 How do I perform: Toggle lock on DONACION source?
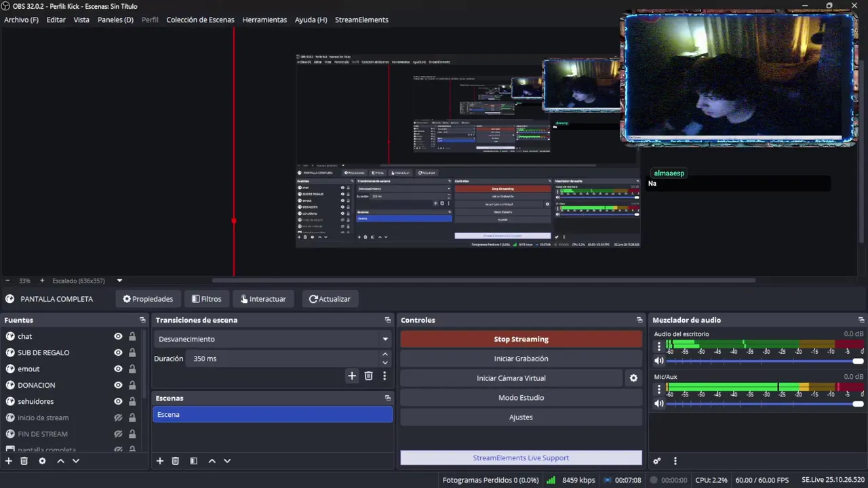[x=132, y=385]
